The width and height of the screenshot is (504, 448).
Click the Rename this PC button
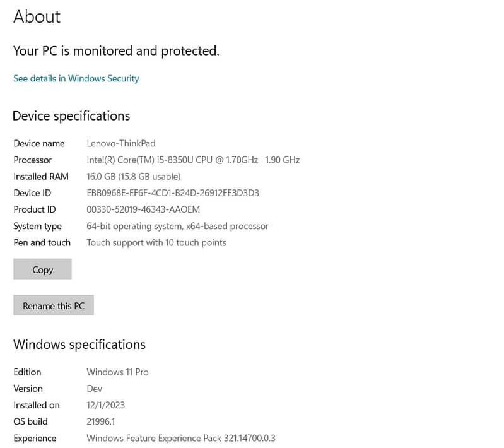pyautogui.click(x=54, y=305)
